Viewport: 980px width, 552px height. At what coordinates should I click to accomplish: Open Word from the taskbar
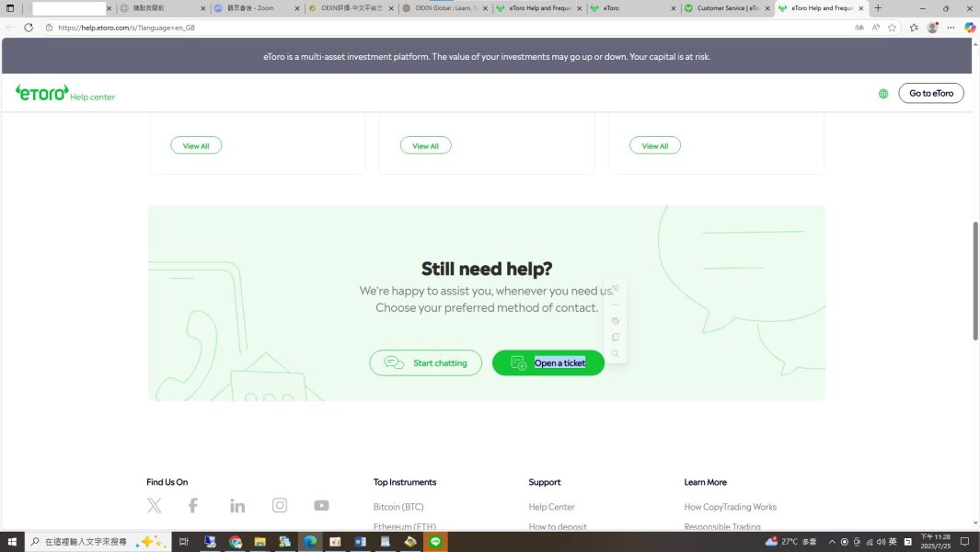click(361, 541)
